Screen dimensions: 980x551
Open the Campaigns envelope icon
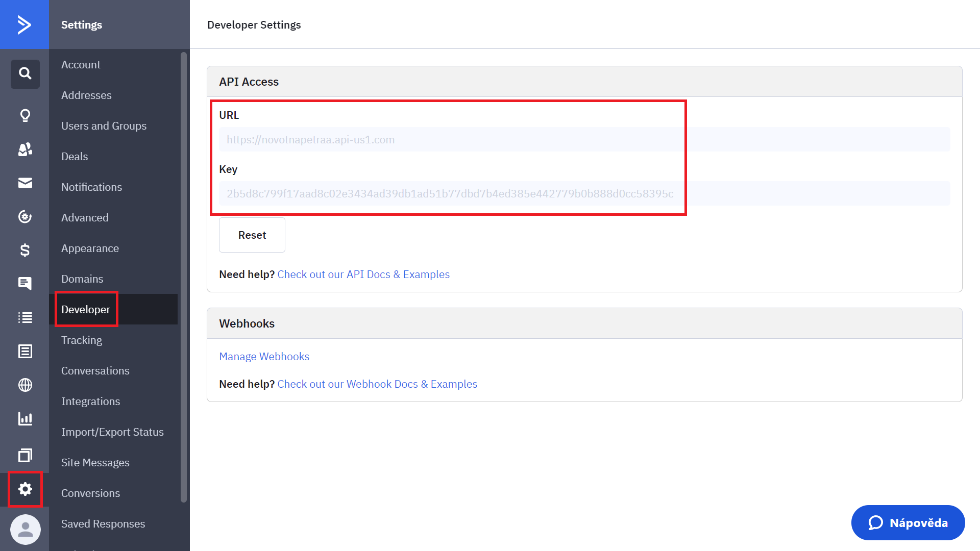pyautogui.click(x=25, y=183)
